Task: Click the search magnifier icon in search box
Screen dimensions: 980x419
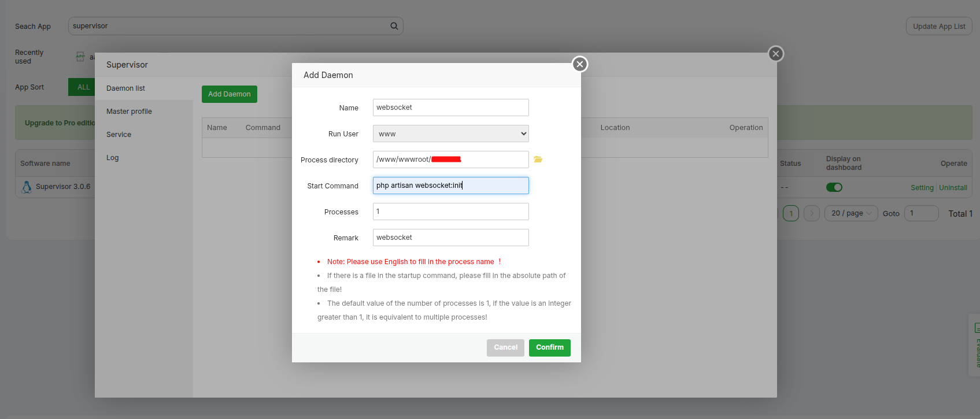Action: click(394, 26)
